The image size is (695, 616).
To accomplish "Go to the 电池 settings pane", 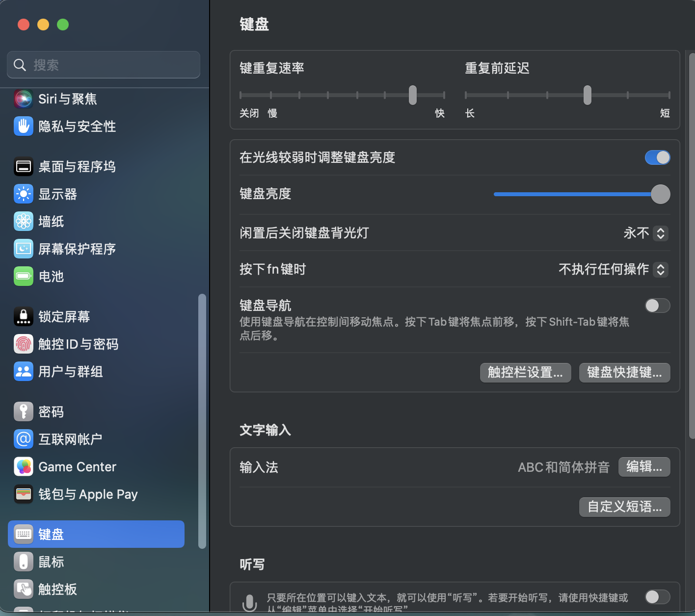I will tap(96, 277).
